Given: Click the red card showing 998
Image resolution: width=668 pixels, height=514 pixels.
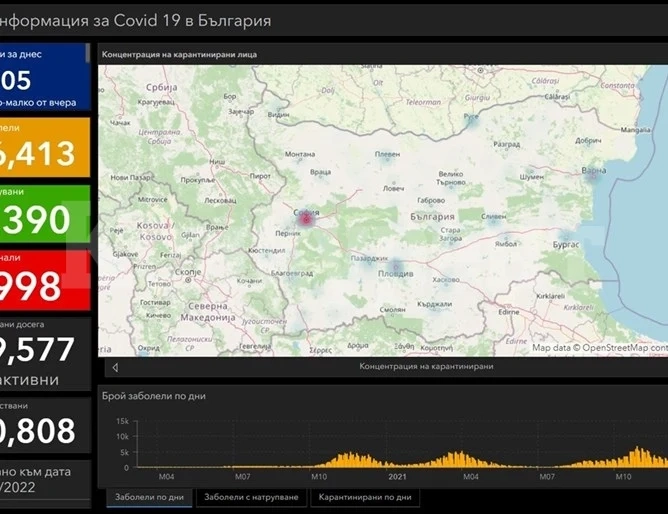Looking at the screenshot, I should click(45, 280).
